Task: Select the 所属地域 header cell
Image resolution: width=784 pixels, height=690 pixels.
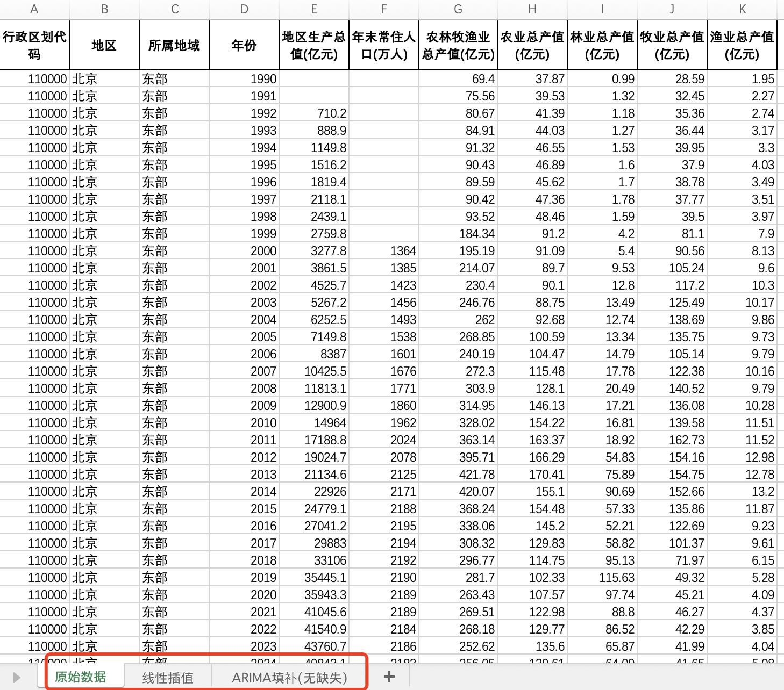Action: 174,45
